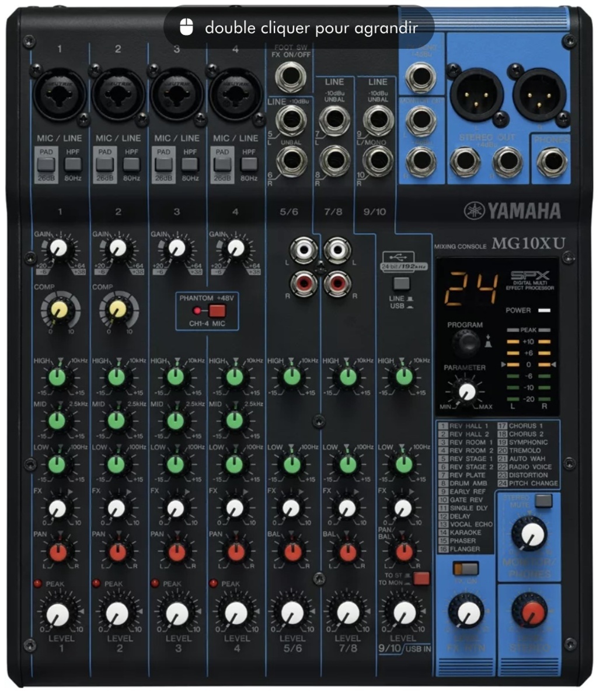Click the channel 1 GAIN knob
This screenshot has height=700, width=603.
pos(58,249)
